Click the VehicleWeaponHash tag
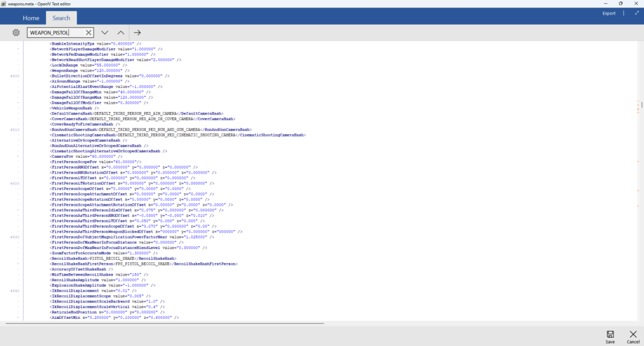The width and height of the screenshot is (644, 346). pyautogui.click(x=74, y=108)
